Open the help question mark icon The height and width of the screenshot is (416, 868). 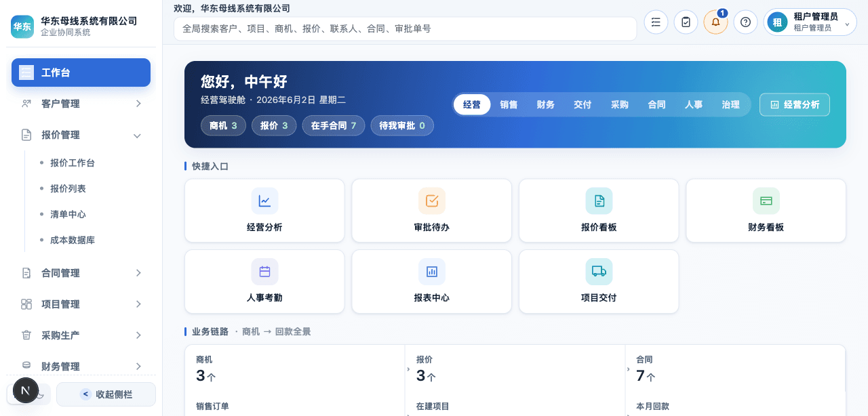pyautogui.click(x=745, y=22)
